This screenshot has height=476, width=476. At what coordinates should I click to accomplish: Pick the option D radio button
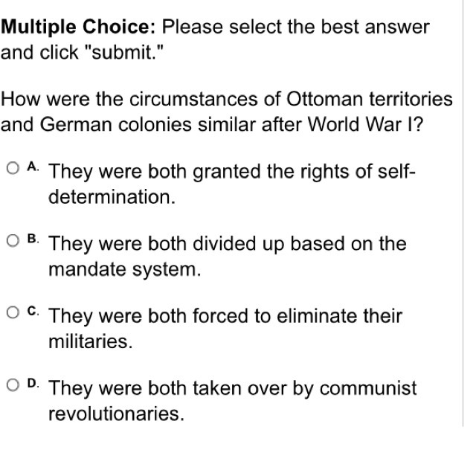click(13, 385)
